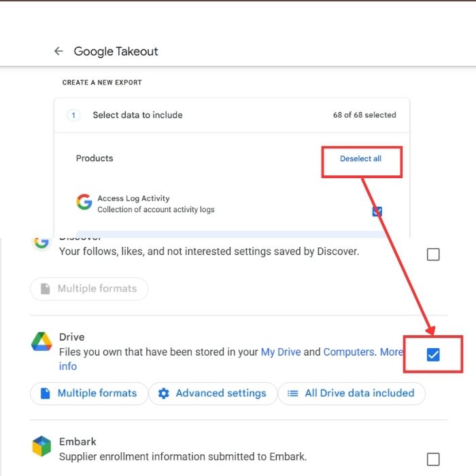
Task: Check the Discover checkbox
Action: pyautogui.click(x=433, y=254)
